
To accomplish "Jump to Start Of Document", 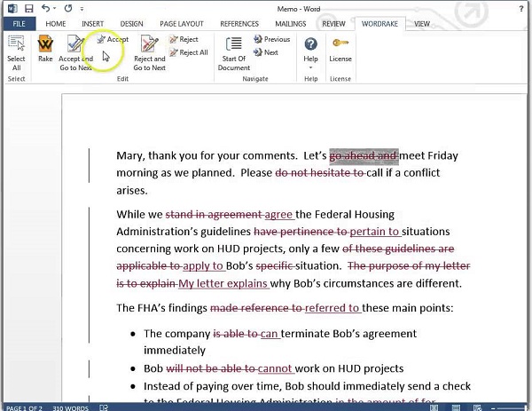I will 234,53.
